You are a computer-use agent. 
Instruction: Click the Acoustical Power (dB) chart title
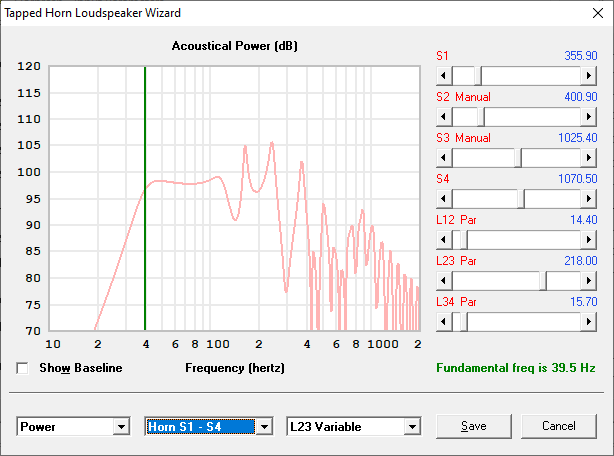235,46
